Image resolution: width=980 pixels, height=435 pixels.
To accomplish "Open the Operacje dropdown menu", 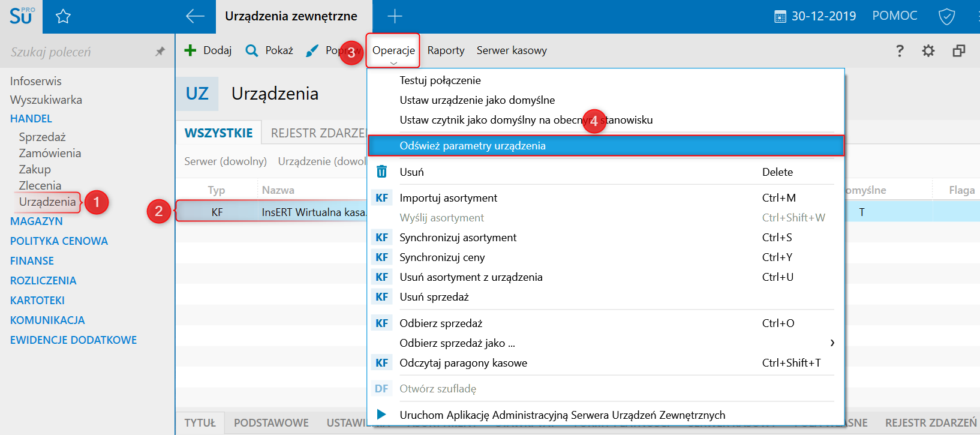I will (393, 50).
